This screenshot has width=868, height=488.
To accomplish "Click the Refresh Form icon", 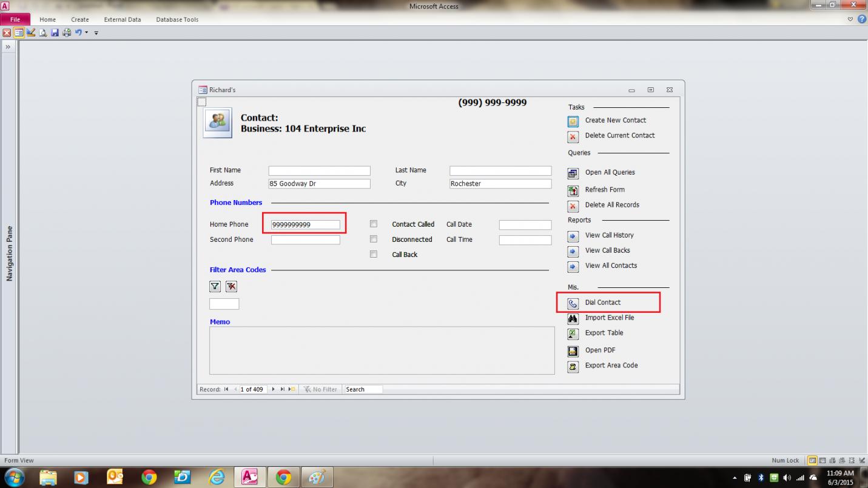I will [573, 190].
